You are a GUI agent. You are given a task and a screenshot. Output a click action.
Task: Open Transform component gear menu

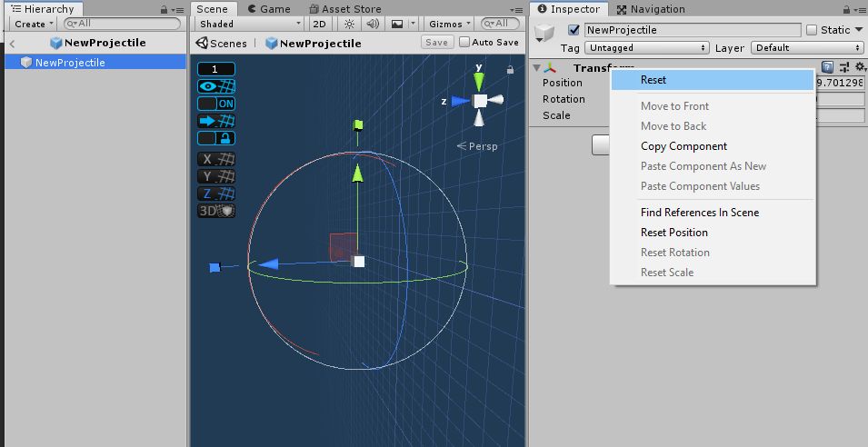pos(860,67)
